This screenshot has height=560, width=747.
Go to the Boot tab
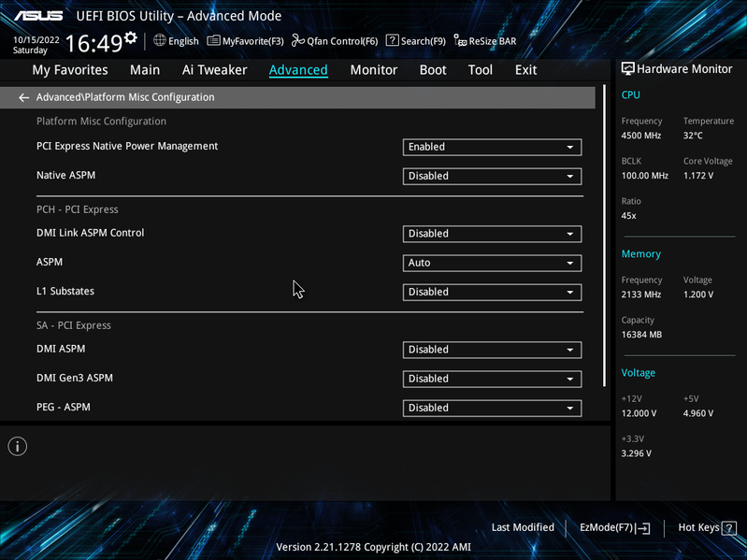[x=433, y=70]
